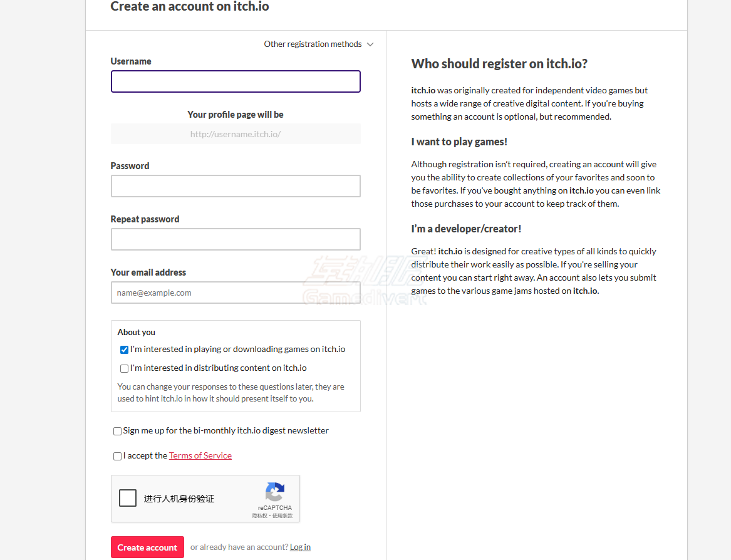Viewport: 731px width, 560px height.
Task: Click the 'Username' field label
Action: pyautogui.click(x=131, y=61)
